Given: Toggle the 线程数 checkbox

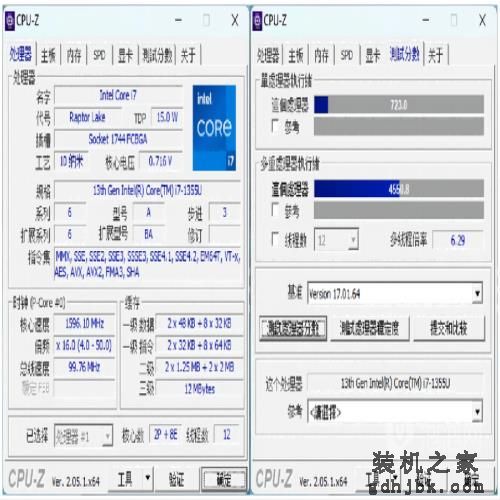Looking at the screenshot, I should [x=276, y=239].
